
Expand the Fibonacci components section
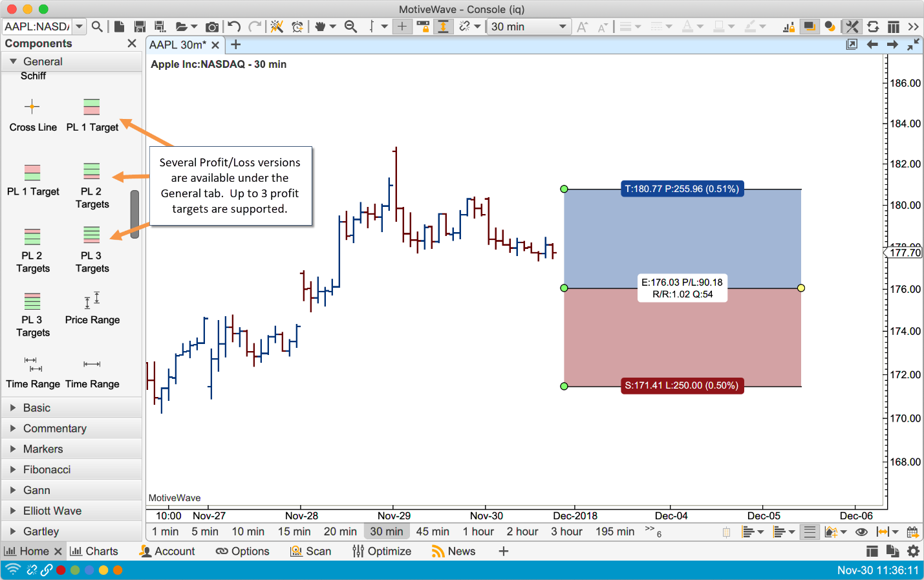pyautogui.click(x=47, y=469)
